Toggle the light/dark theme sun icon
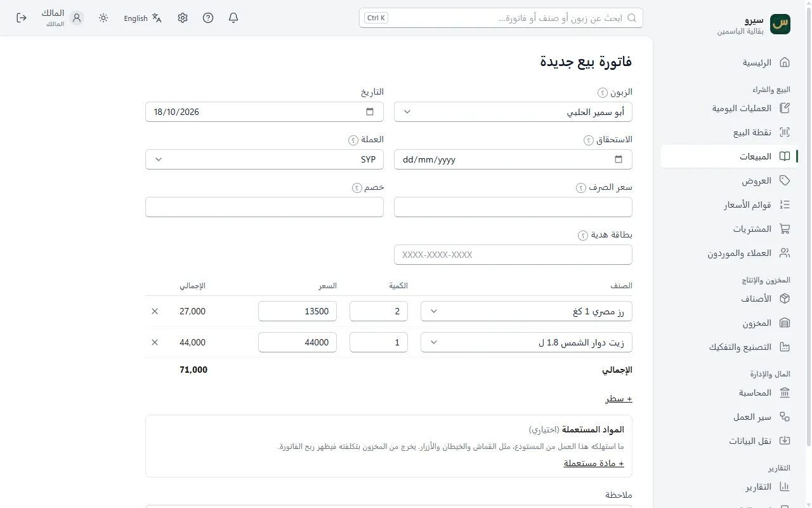 103,18
